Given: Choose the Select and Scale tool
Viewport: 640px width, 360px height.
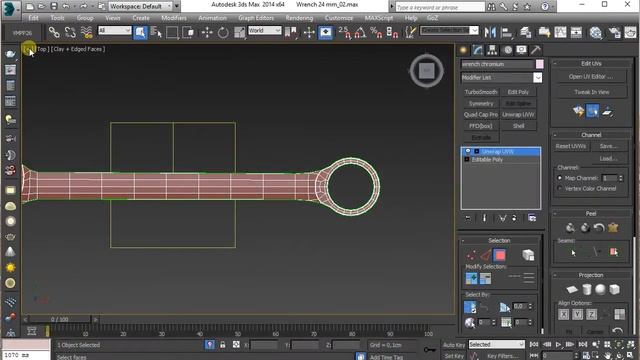Looking at the screenshot, I should 239,32.
